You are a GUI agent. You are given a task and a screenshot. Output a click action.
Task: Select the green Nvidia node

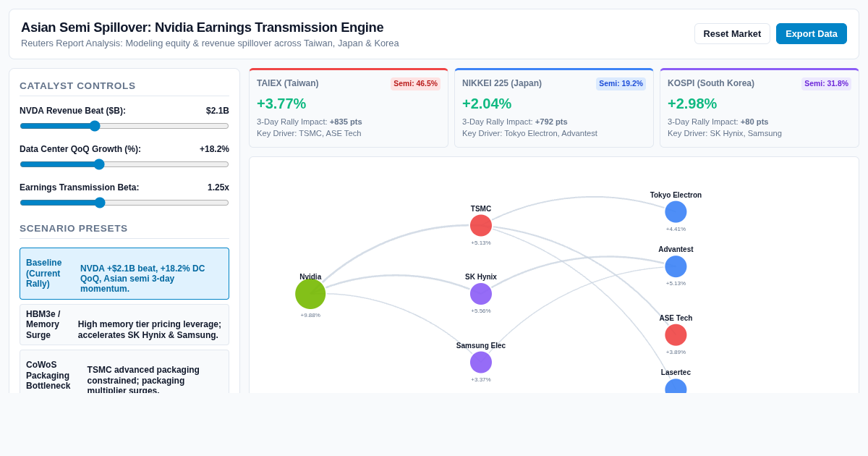(310, 294)
